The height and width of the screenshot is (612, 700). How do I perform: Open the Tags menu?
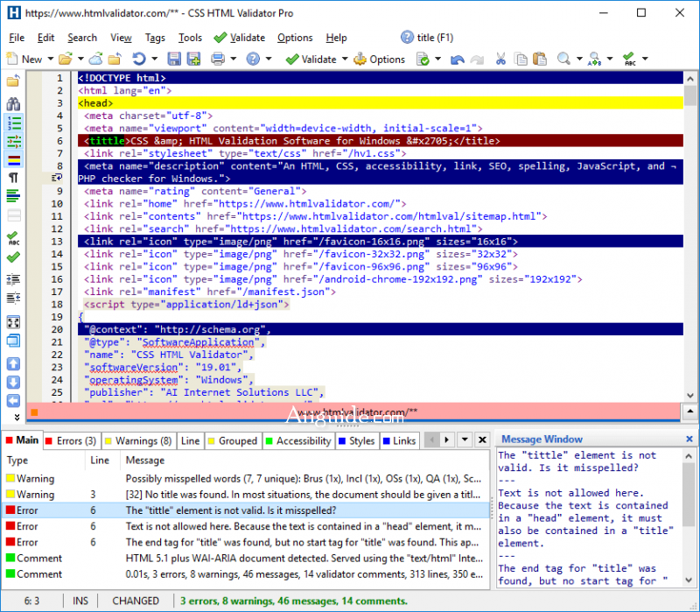[x=155, y=38]
